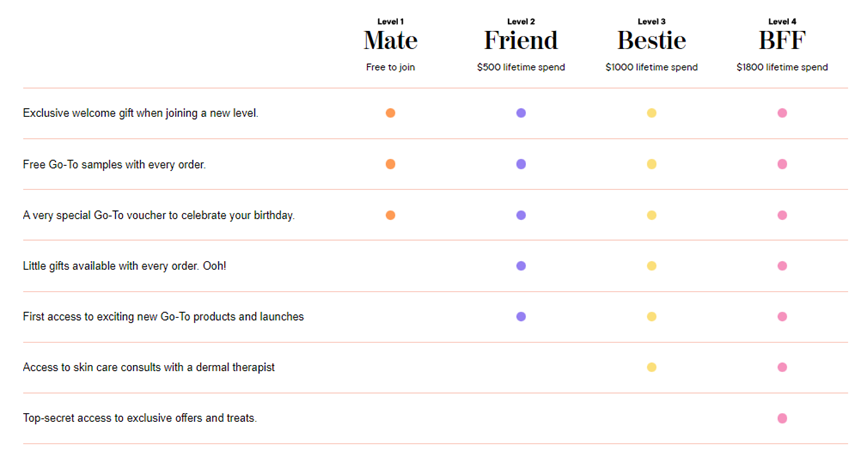Click 'Exclusive welcome gift' benefit row text
This screenshot has width=867, height=457.
140,113
